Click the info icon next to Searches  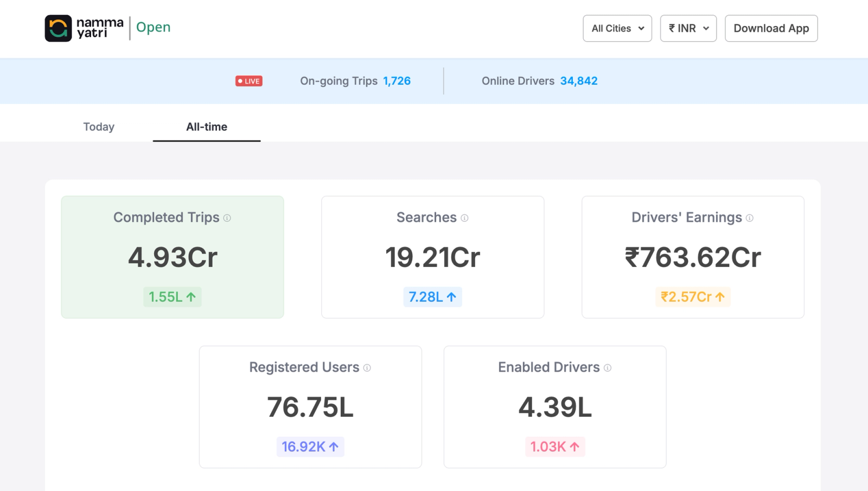click(464, 218)
